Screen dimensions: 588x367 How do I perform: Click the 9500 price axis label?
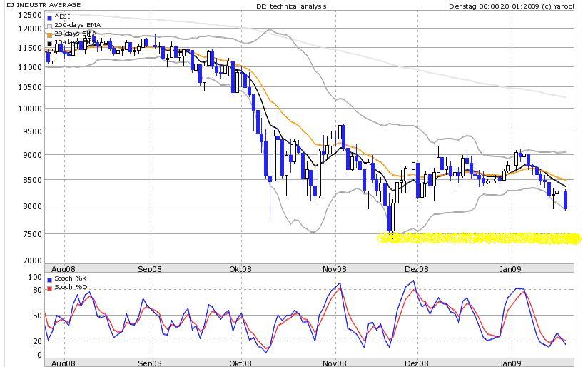tap(32, 131)
